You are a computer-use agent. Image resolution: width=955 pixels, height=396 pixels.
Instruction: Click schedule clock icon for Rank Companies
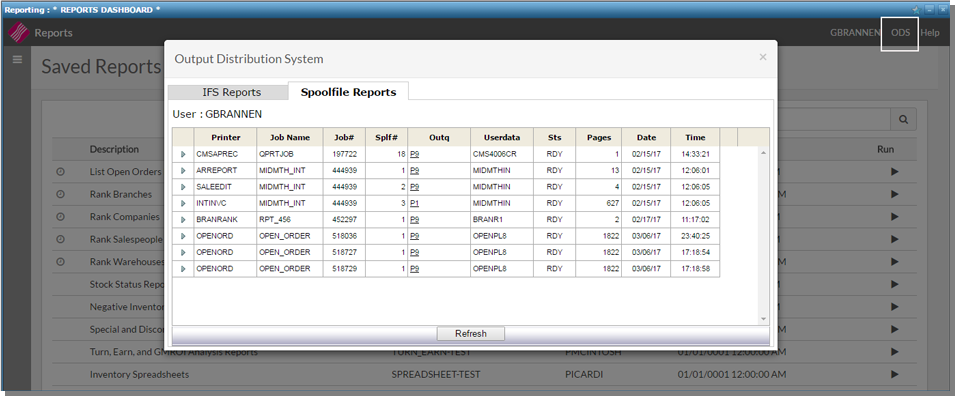(x=60, y=217)
